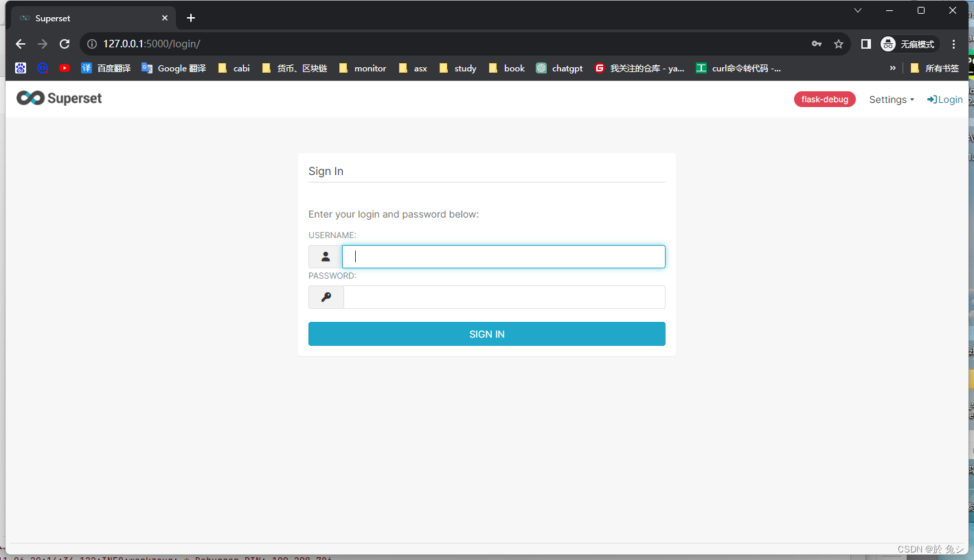Open the Baidu paw bookmark icon
This screenshot has width=974, height=560.
[21, 68]
